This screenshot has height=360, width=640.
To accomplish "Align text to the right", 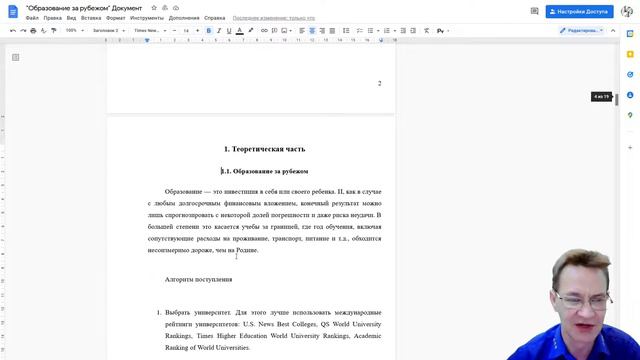I will point(322,31).
